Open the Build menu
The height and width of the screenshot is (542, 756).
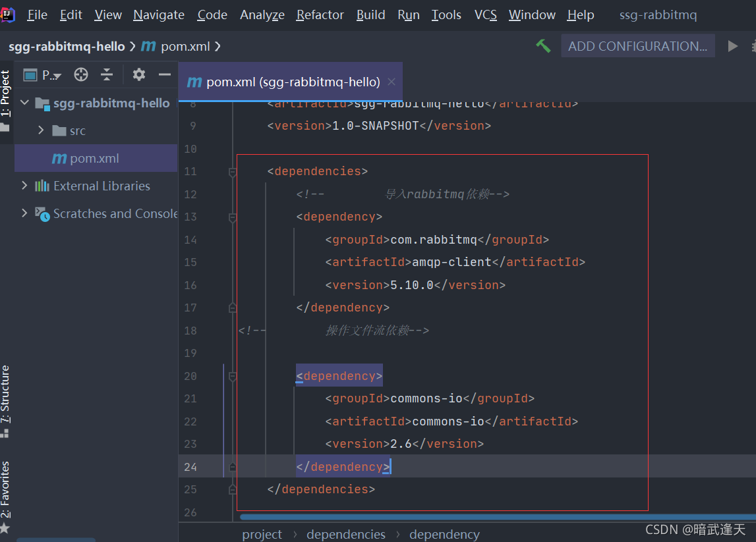pyautogui.click(x=371, y=15)
